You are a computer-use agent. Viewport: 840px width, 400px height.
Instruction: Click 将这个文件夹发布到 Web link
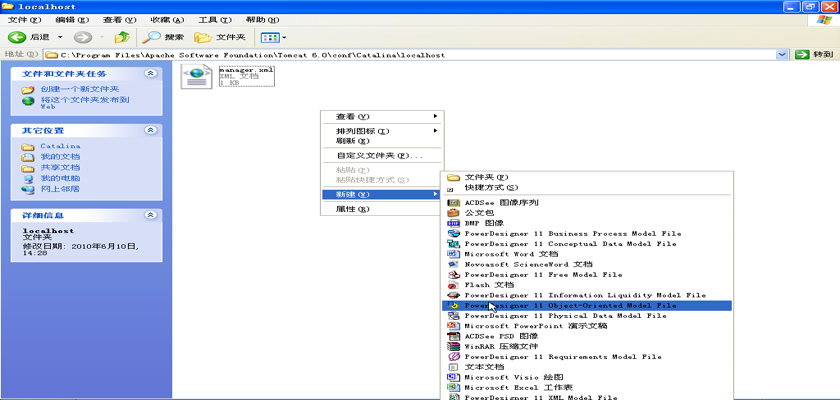point(85,102)
